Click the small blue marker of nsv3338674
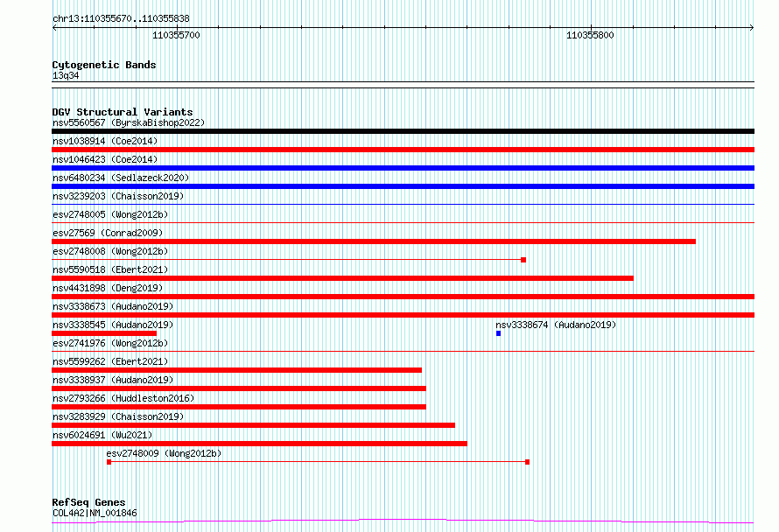The image size is (779, 532). pyautogui.click(x=498, y=333)
